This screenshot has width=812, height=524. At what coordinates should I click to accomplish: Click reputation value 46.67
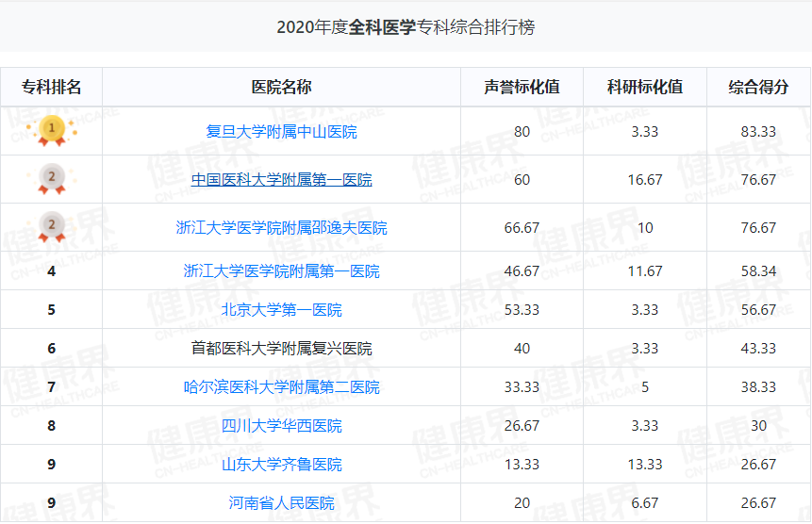click(522, 271)
